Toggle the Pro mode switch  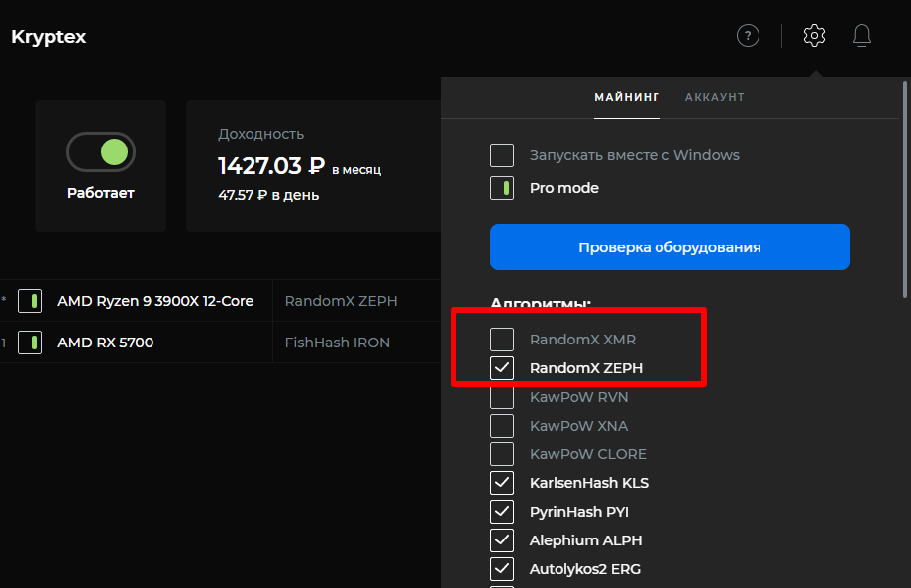[502, 188]
